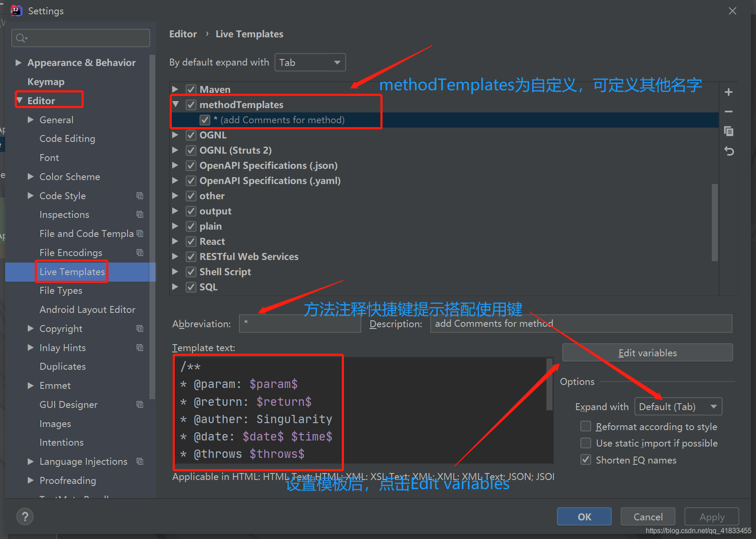
Task: Click the restore deleted defaults icon
Action: coord(729,151)
